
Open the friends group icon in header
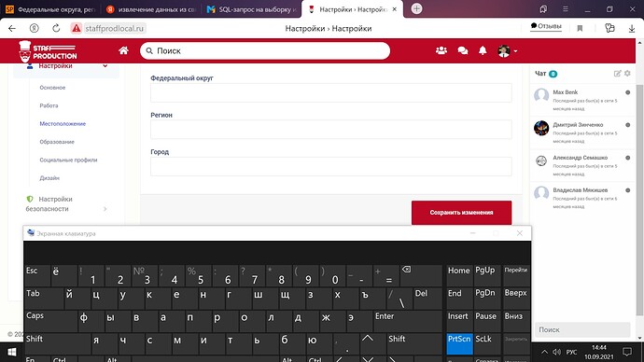coord(441,50)
